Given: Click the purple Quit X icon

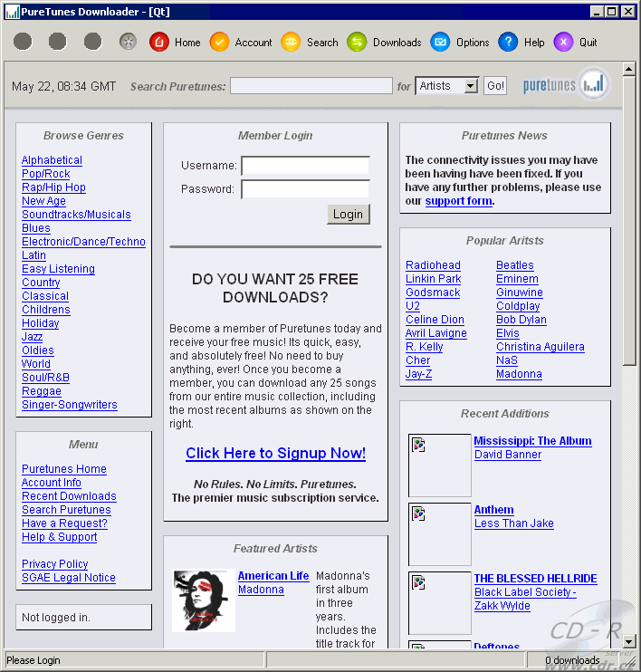Looking at the screenshot, I should tap(563, 42).
